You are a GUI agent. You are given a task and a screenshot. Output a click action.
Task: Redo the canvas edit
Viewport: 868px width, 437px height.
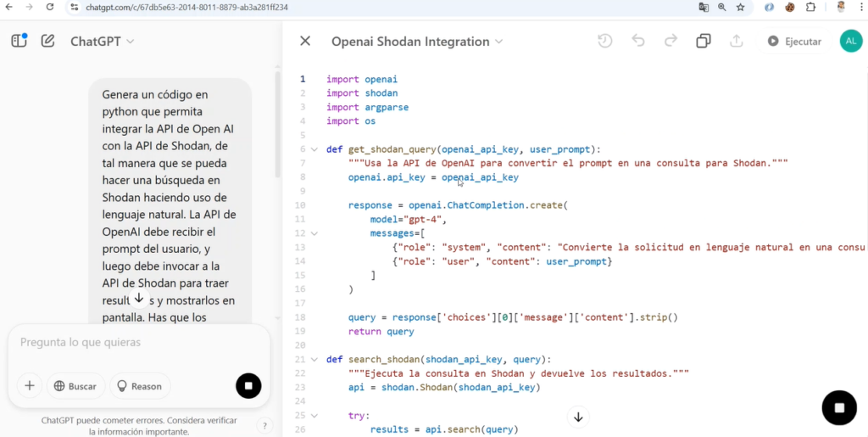tap(671, 41)
